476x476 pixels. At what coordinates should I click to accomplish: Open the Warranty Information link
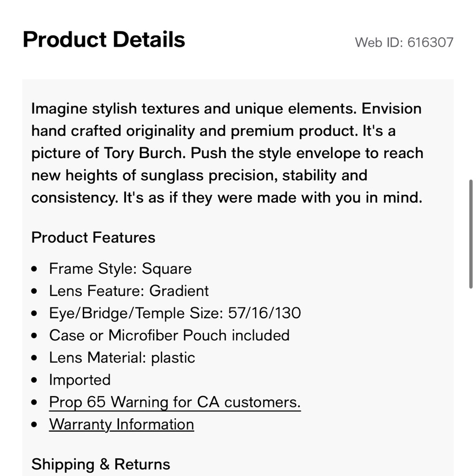click(121, 424)
